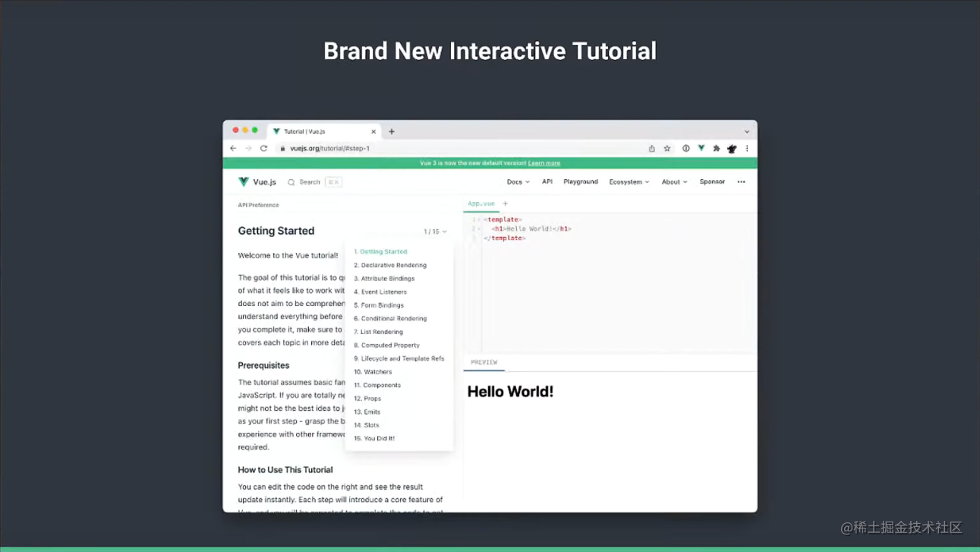The width and height of the screenshot is (980, 552).
Task: Click the How to Use This Tutorial heading
Action: tap(285, 470)
